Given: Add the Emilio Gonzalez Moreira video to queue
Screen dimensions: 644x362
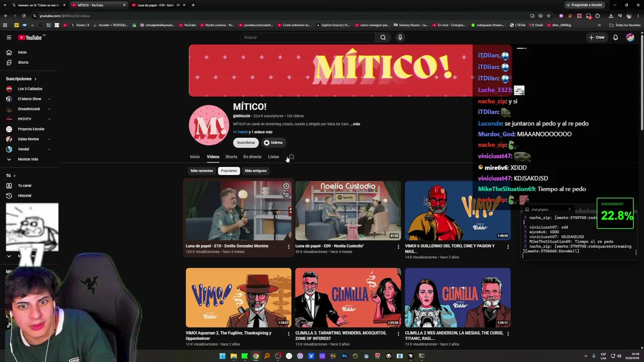Looking at the screenshot, I should pos(286,195).
